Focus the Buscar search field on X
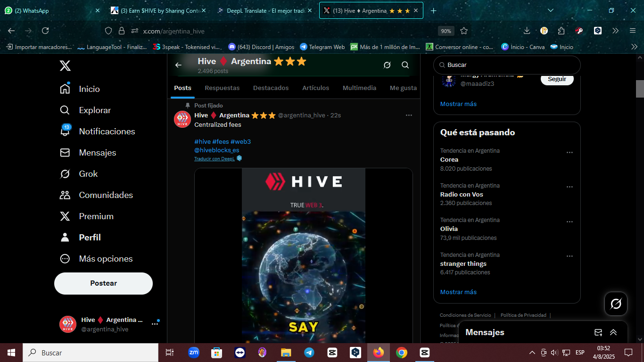The width and height of the screenshot is (644, 362). pos(507,65)
